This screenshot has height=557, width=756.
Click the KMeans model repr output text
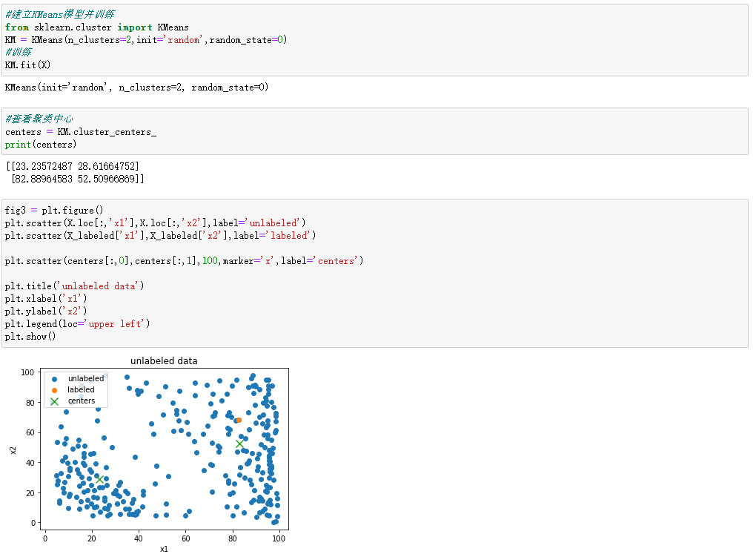click(136, 88)
